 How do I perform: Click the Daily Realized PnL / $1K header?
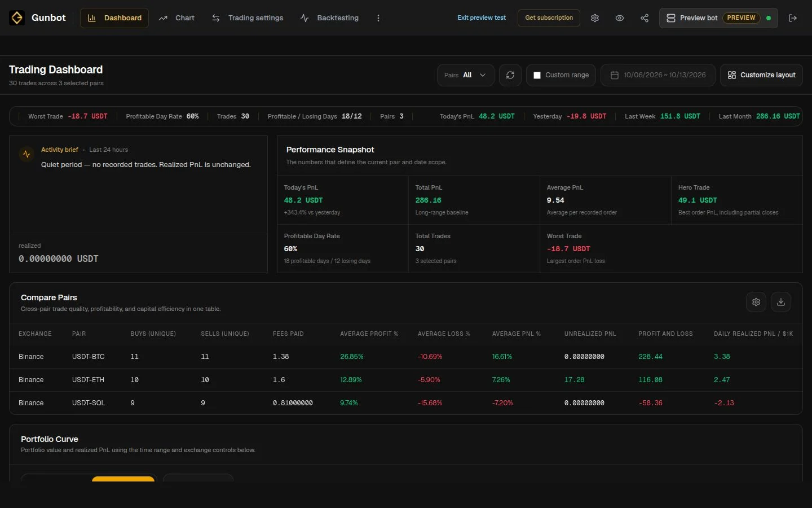(753, 334)
